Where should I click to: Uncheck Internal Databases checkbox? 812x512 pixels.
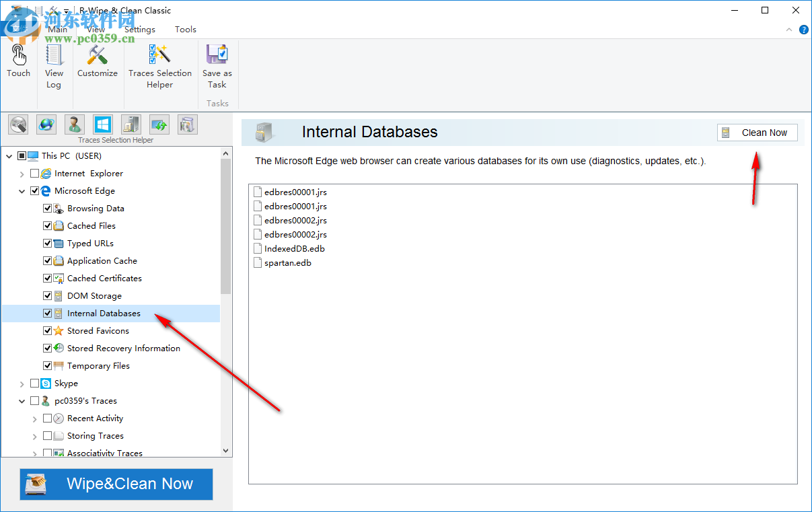[x=48, y=314]
